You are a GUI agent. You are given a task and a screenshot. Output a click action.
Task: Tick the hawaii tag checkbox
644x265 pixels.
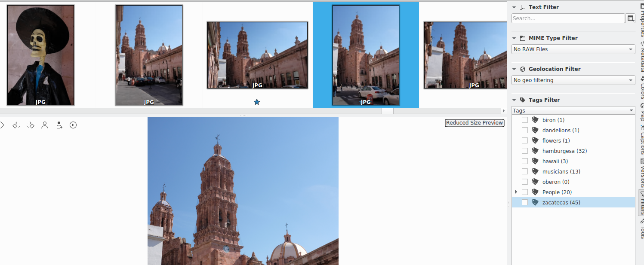coord(525,161)
